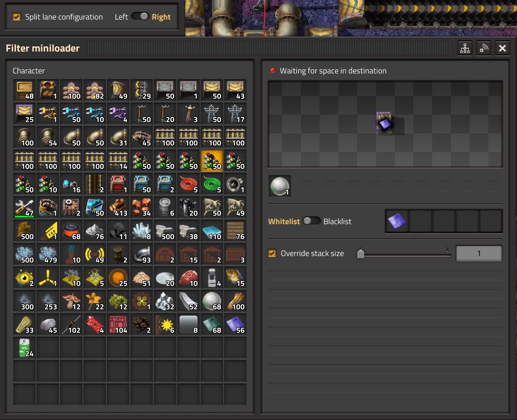Viewport: 517px width, 420px height.
Task: Click the 'Character' inventory heading
Action: [29, 71]
